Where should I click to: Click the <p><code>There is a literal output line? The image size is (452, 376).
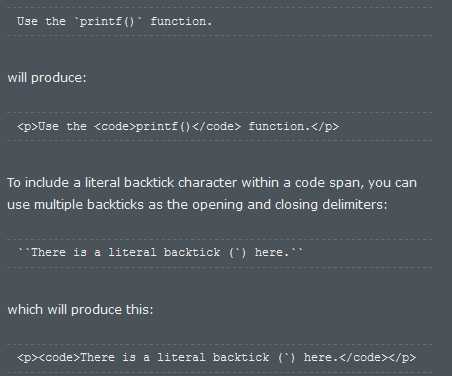(x=216, y=358)
